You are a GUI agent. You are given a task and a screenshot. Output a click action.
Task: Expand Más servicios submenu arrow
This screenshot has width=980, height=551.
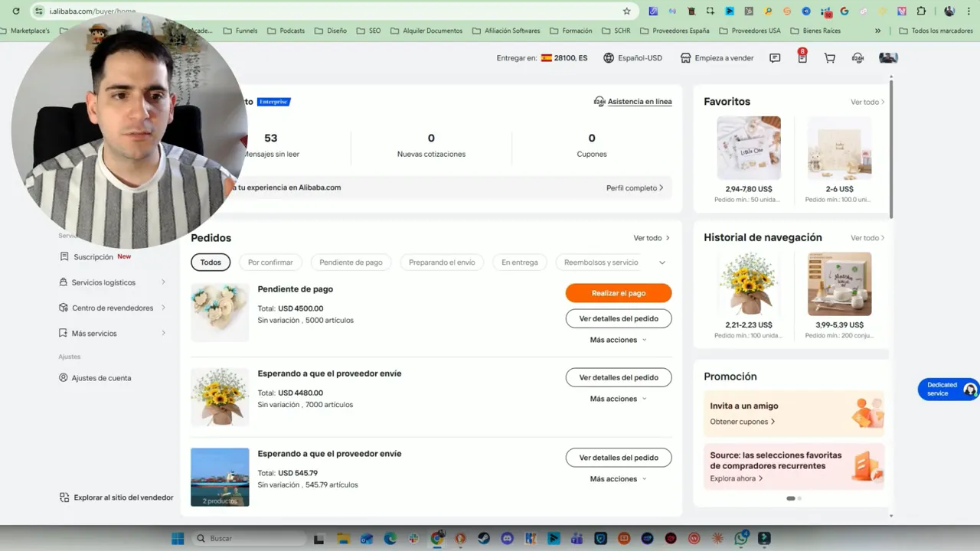click(x=163, y=333)
